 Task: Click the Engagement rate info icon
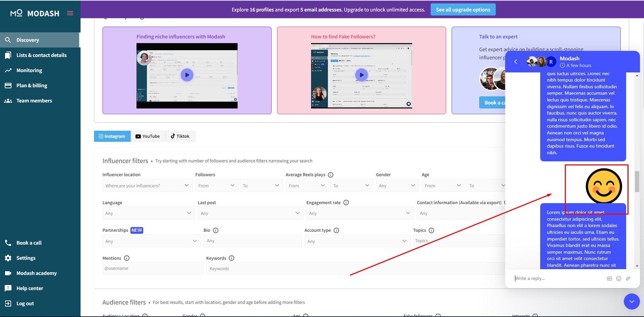click(x=346, y=202)
